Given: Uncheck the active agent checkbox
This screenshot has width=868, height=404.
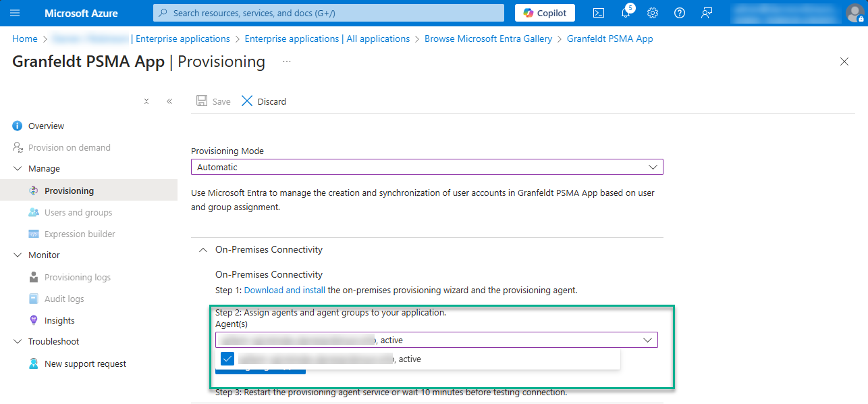Looking at the screenshot, I should click(227, 359).
